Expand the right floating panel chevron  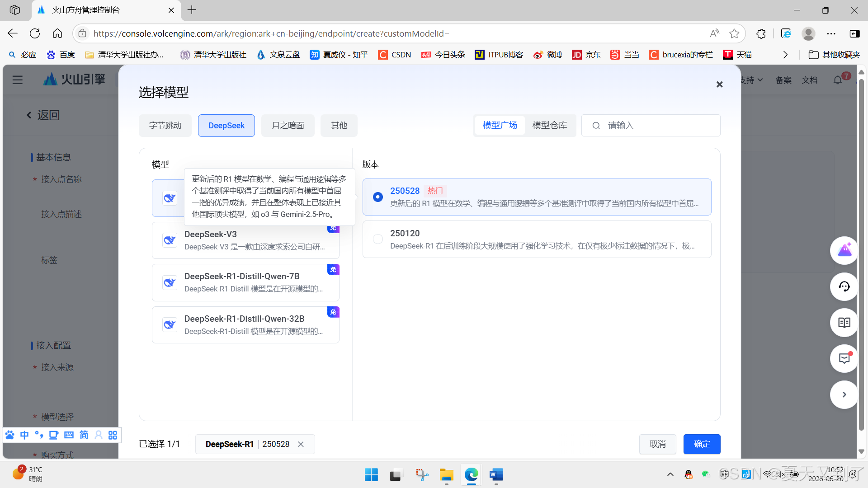[x=844, y=394]
